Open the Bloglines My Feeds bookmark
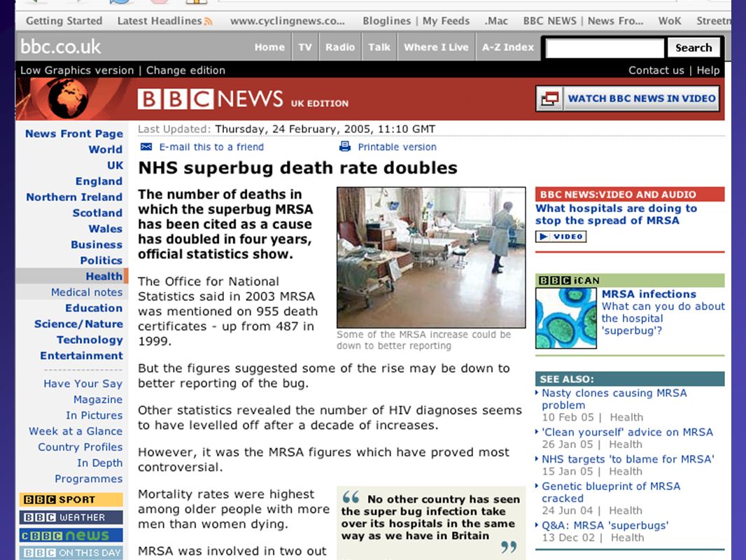This screenshot has width=746, height=560. (416, 21)
